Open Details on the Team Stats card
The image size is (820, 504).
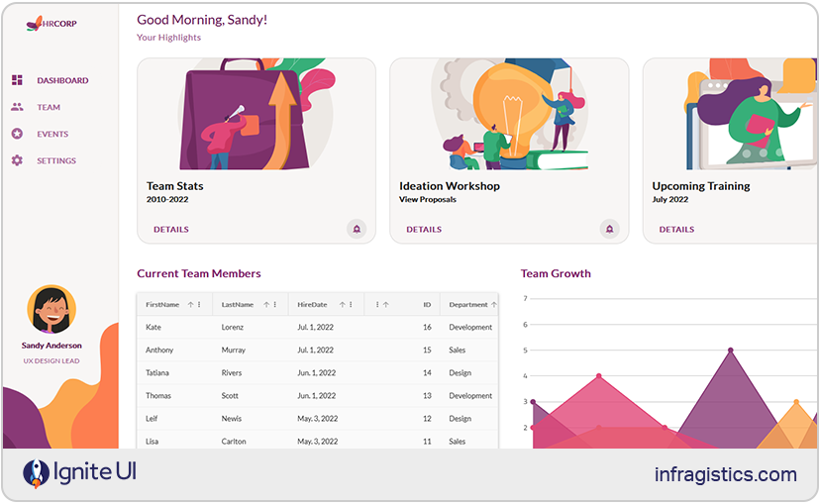[170, 230]
